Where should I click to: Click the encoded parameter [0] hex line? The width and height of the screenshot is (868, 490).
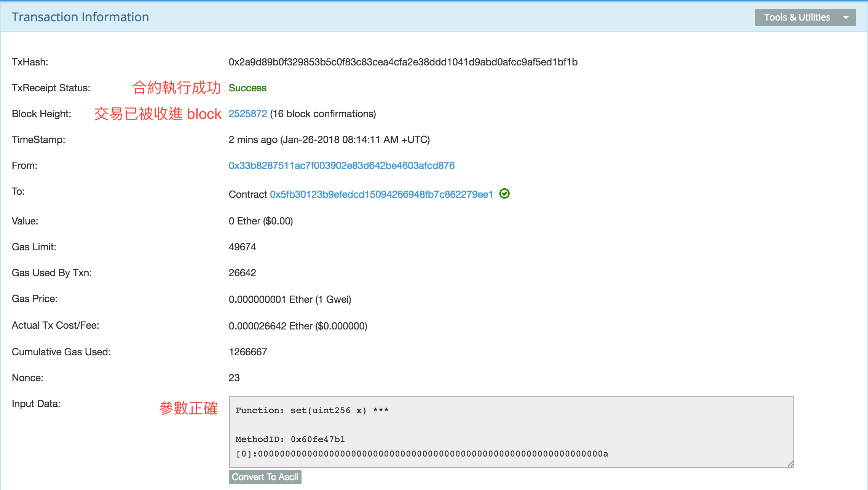tap(422, 454)
